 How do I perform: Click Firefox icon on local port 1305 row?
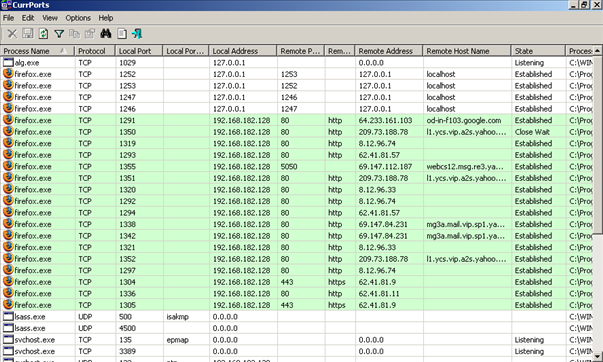pyautogui.click(x=8, y=304)
